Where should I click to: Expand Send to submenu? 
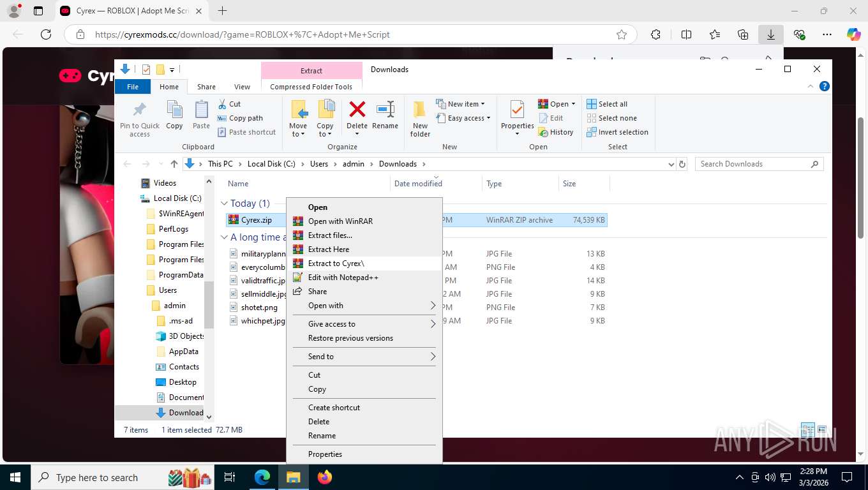tap(364, 357)
